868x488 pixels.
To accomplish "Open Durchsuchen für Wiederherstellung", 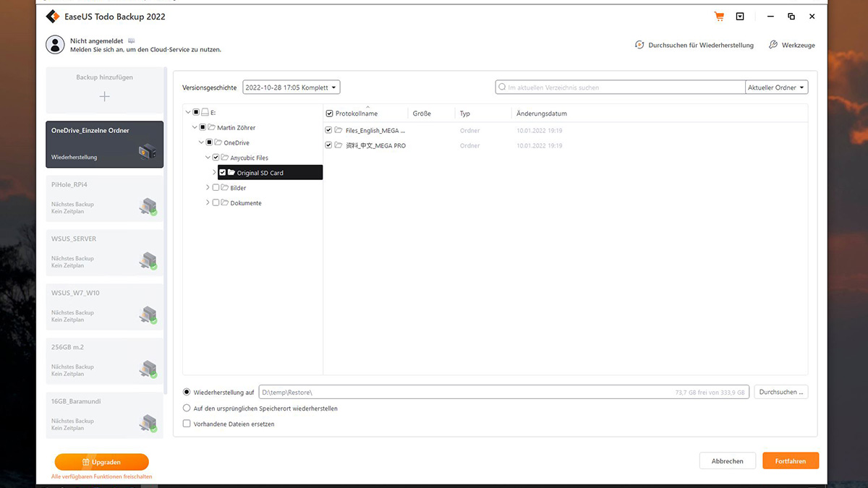I will click(694, 45).
